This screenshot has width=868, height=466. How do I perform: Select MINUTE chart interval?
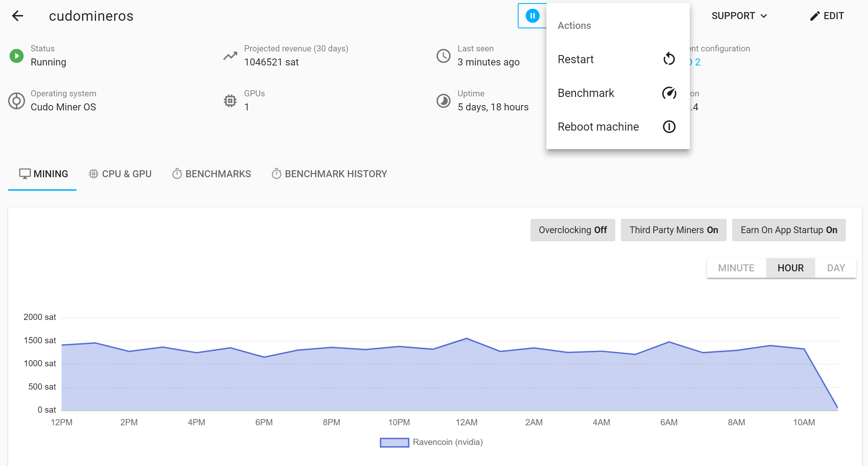(x=736, y=268)
